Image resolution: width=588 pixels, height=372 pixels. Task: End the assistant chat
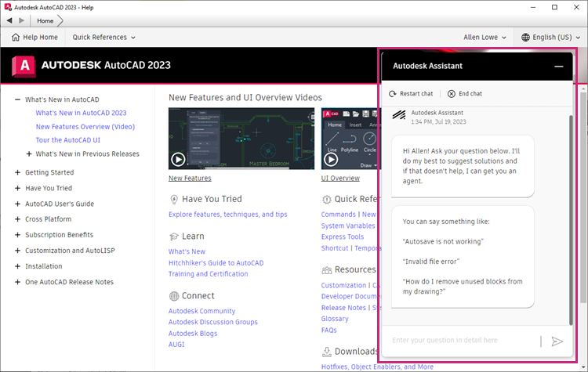click(x=465, y=94)
